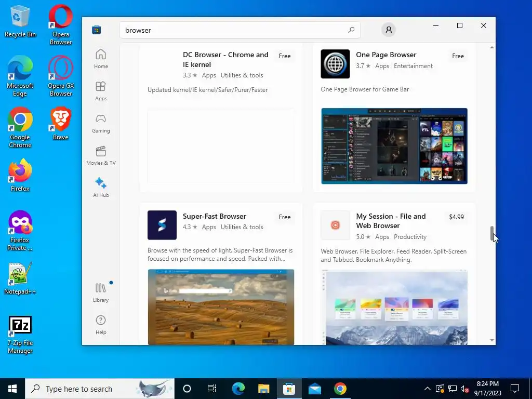Viewport: 532px width, 399px height.
Task: Open DC Browser - Chrome and IE kernel title
Action: pyautogui.click(x=225, y=59)
